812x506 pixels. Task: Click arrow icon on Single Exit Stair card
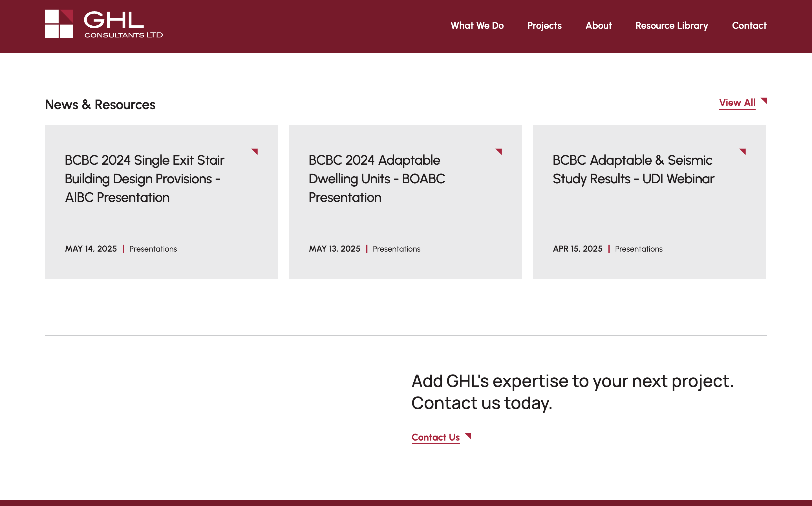255,151
